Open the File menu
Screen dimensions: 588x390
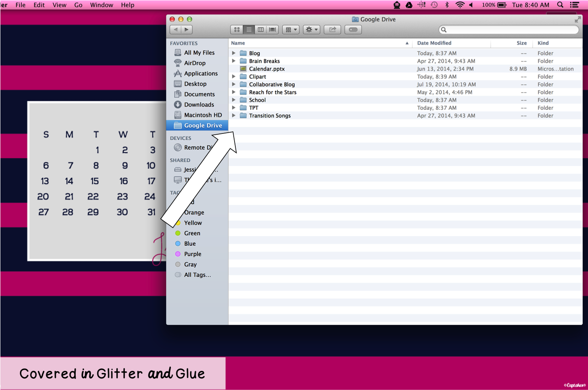[x=20, y=5]
